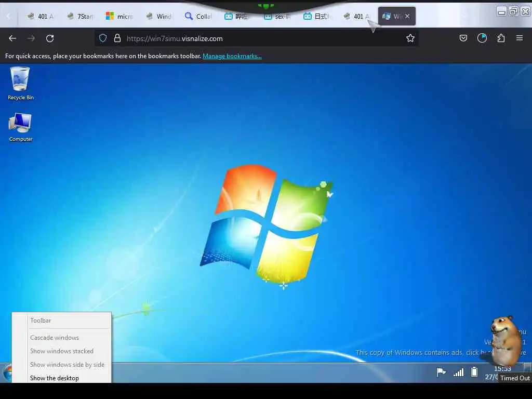Select Toolbar in the context menu
This screenshot has height=399, width=532.
pyautogui.click(x=62, y=320)
